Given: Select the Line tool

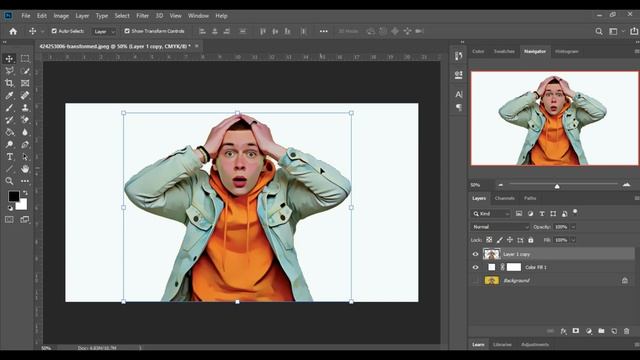Looking at the screenshot, I should click(9, 169).
